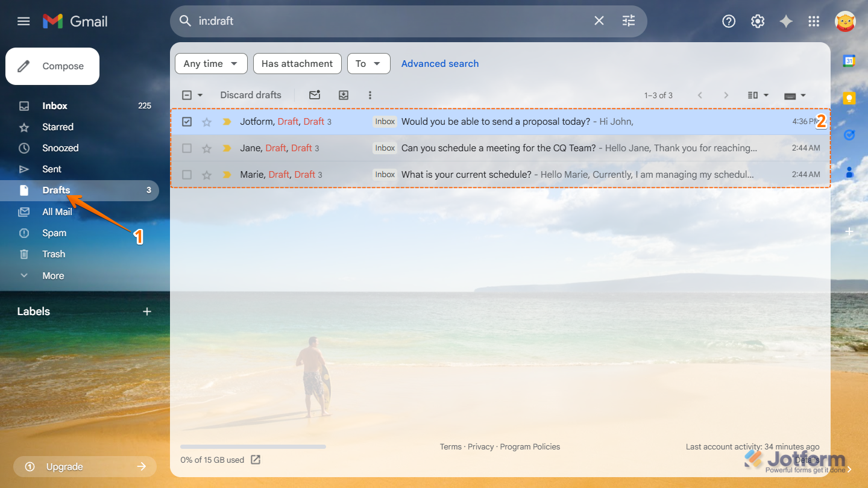Check the Jane draft checkbox
Screen dimensions: 868x488
tap(187, 148)
